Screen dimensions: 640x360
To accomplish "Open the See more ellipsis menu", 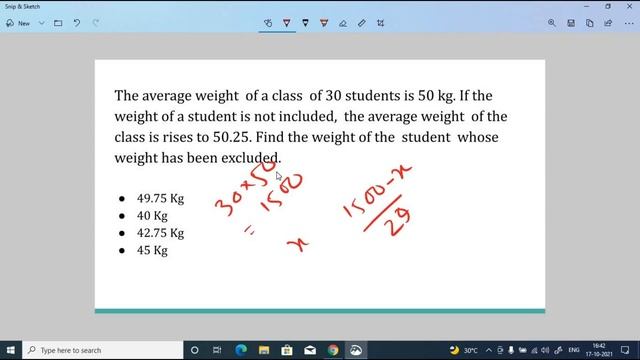I will pyautogui.click(x=629, y=23).
